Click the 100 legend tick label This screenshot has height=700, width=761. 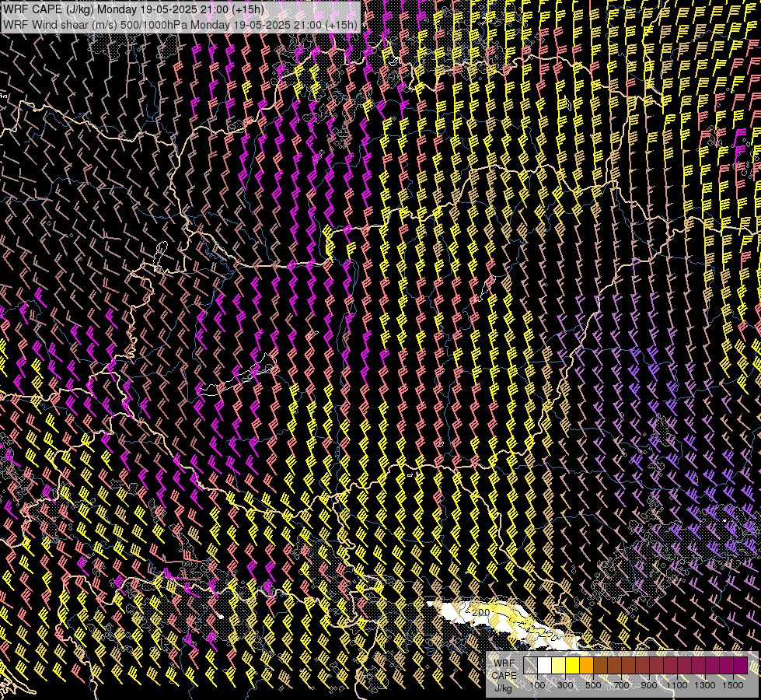(x=537, y=685)
